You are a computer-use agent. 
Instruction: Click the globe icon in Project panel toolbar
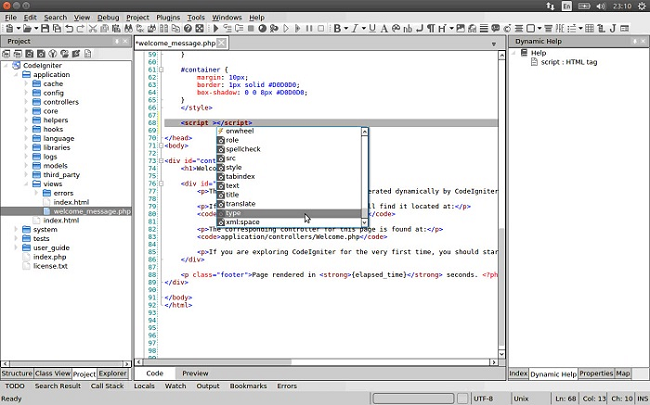[53, 53]
